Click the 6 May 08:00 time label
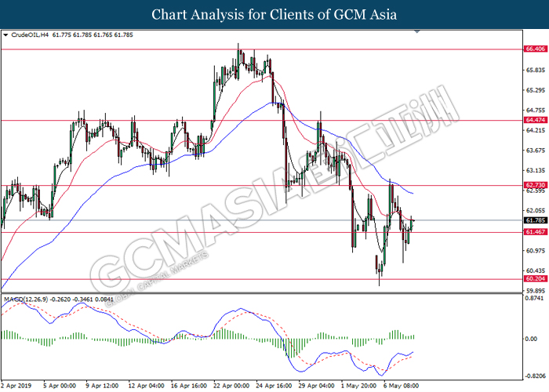The image size is (549, 392). (402, 386)
